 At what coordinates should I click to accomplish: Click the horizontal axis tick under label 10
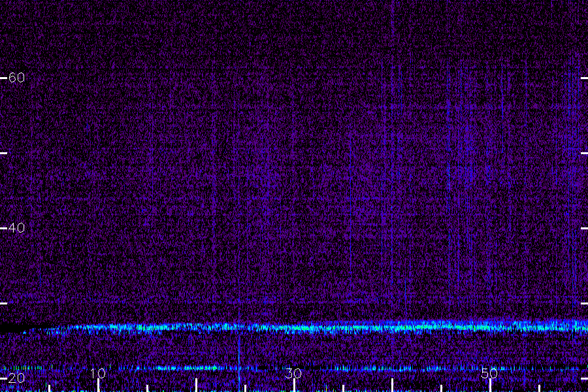[98, 385]
